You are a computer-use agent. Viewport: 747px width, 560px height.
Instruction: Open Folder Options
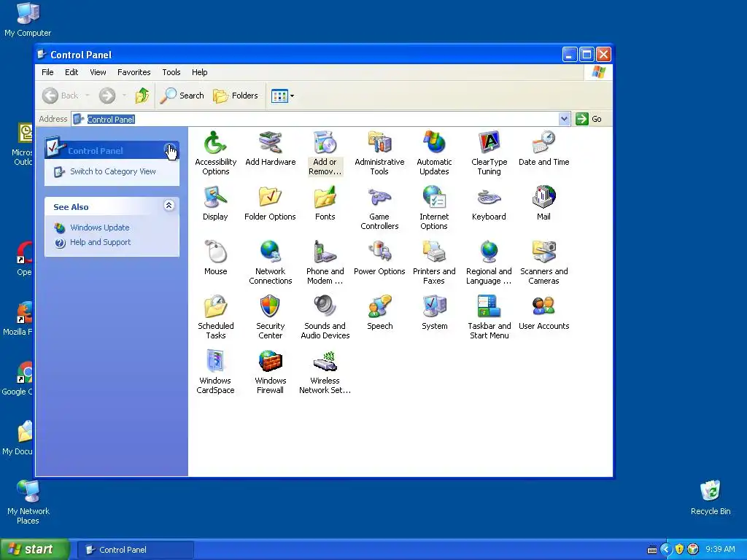(270, 203)
